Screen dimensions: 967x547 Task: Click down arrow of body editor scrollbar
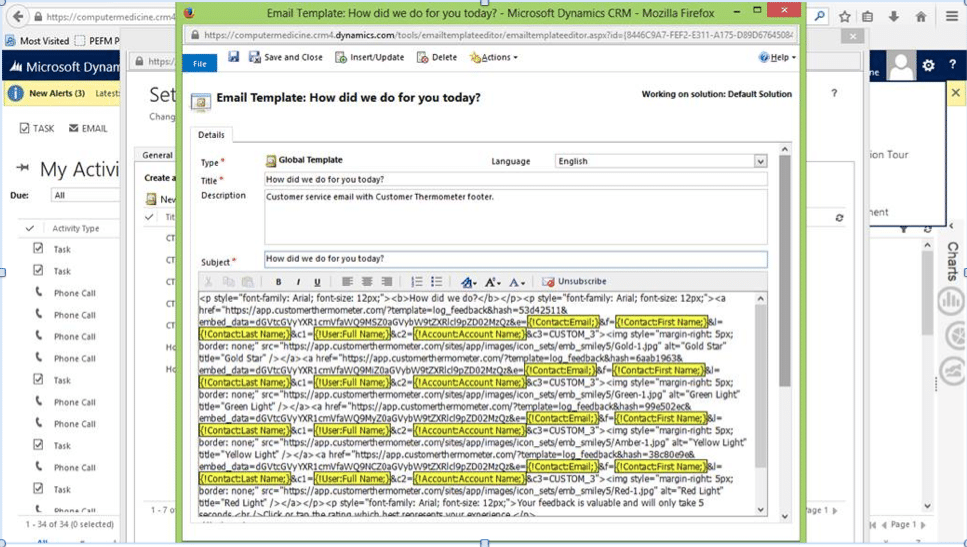(760, 510)
